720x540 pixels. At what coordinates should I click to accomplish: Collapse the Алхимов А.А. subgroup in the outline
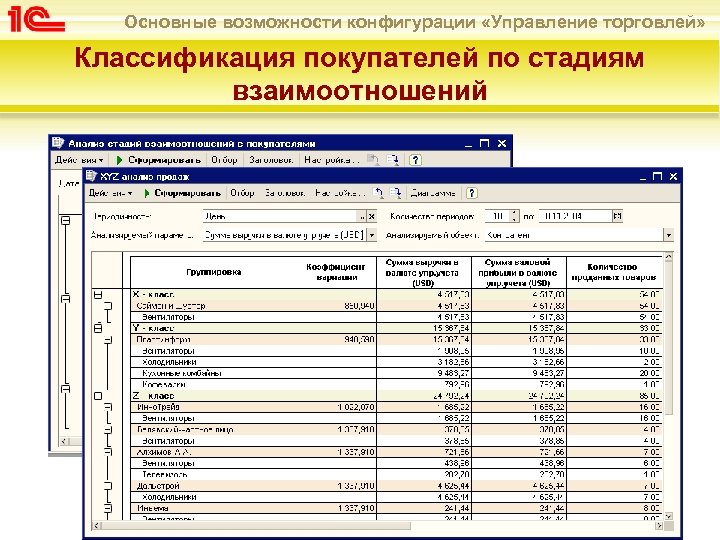[108, 452]
